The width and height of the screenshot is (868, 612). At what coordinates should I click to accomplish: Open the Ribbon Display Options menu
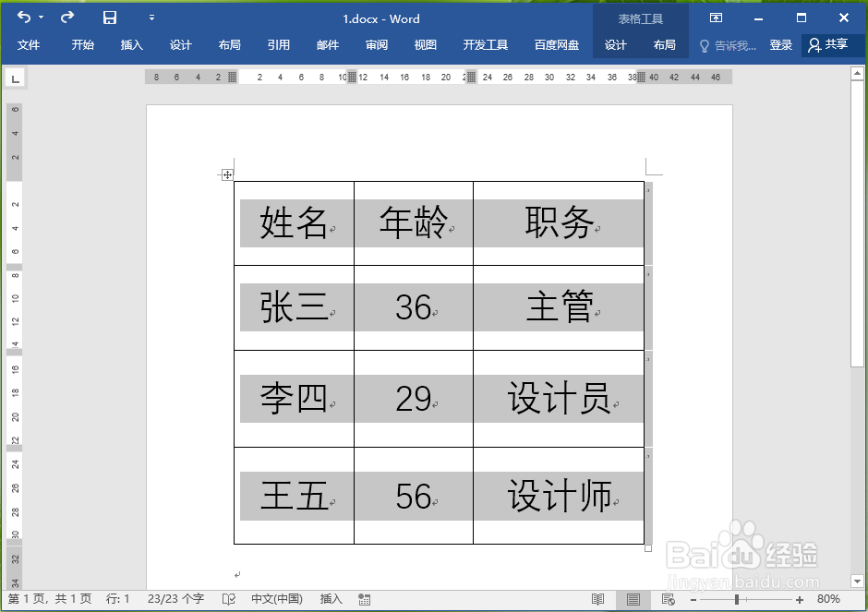coord(716,17)
